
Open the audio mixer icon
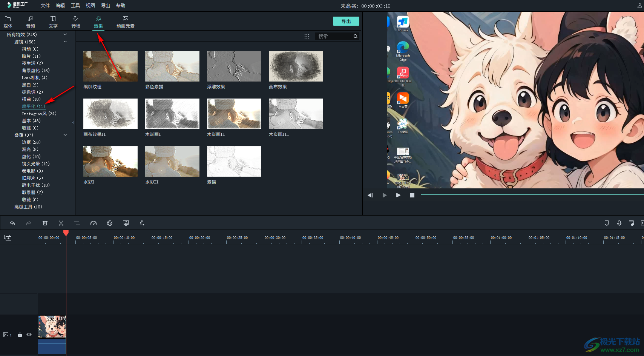click(632, 223)
